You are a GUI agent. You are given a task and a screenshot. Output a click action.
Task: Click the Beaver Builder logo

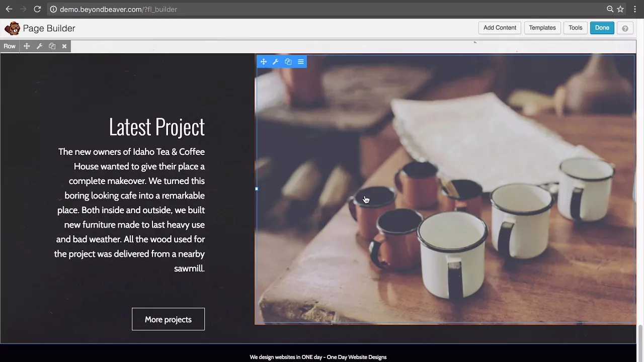[12, 28]
